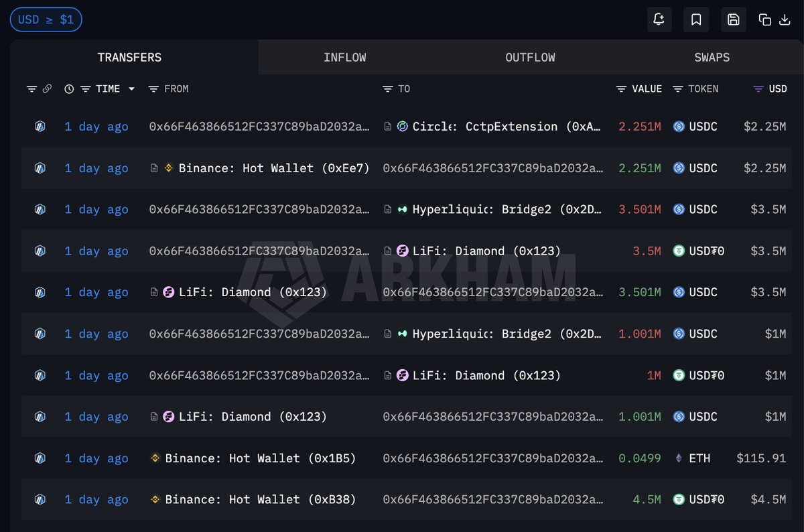Click the create alert bell icon
804x532 pixels.
coord(659,19)
